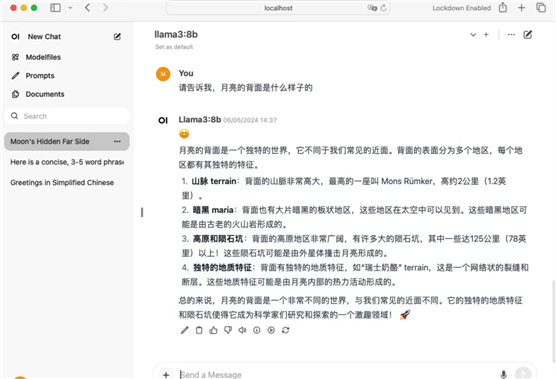The width and height of the screenshot is (556, 379).
Task: Click the 暗黑 maria list item heading
Action: click(213, 210)
